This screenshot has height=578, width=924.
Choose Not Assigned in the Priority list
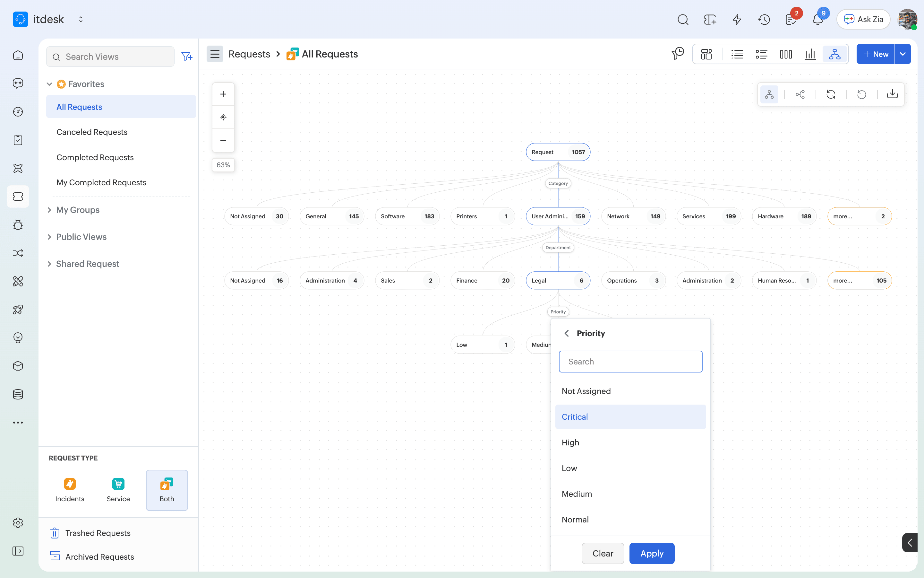point(630,391)
